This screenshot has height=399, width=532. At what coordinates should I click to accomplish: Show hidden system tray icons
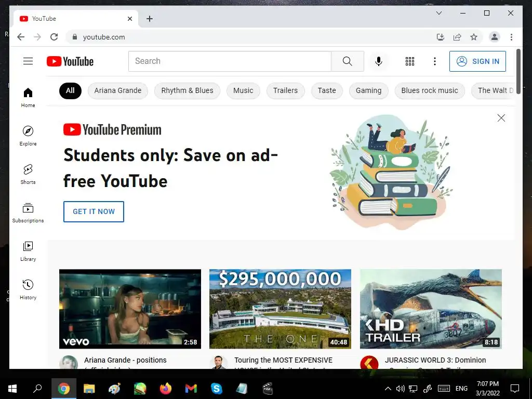pos(388,389)
